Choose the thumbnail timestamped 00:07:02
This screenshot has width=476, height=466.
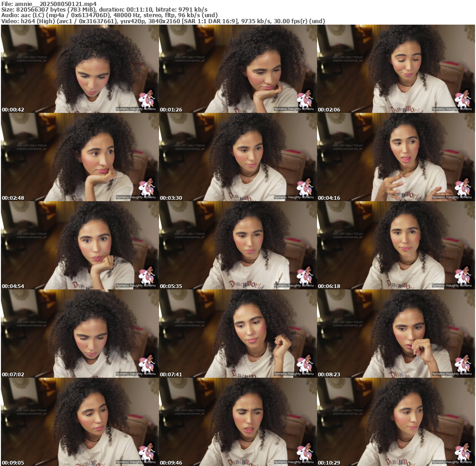click(x=79, y=334)
